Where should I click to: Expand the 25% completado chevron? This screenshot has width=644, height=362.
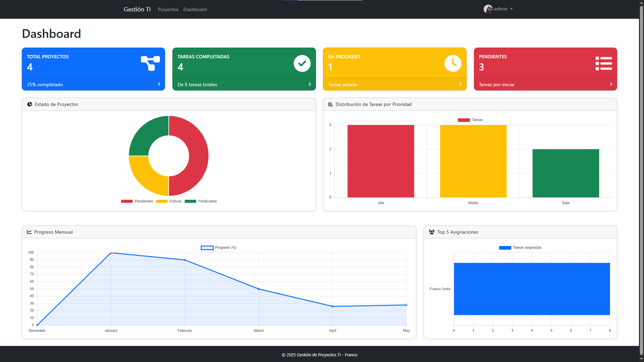tap(159, 84)
